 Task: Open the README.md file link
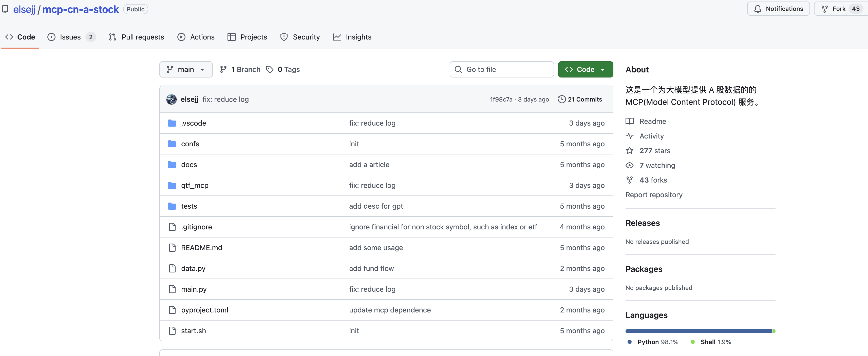[201, 248]
